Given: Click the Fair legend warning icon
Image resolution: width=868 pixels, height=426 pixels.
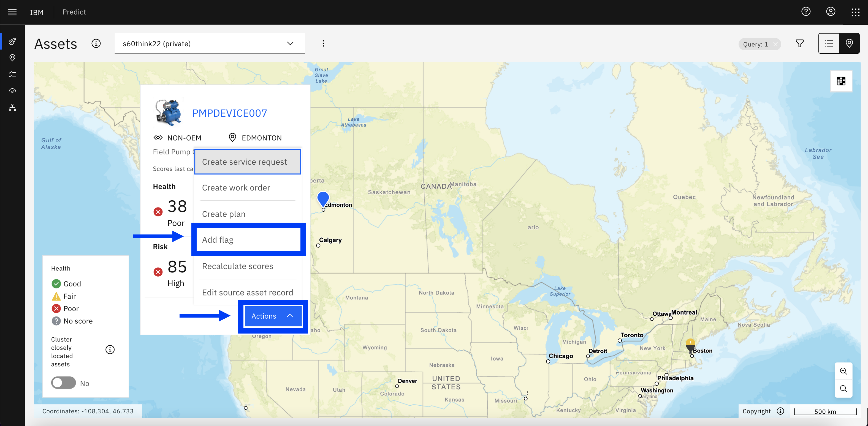Looking at the screenshot, I should click(x=56, y=296).
